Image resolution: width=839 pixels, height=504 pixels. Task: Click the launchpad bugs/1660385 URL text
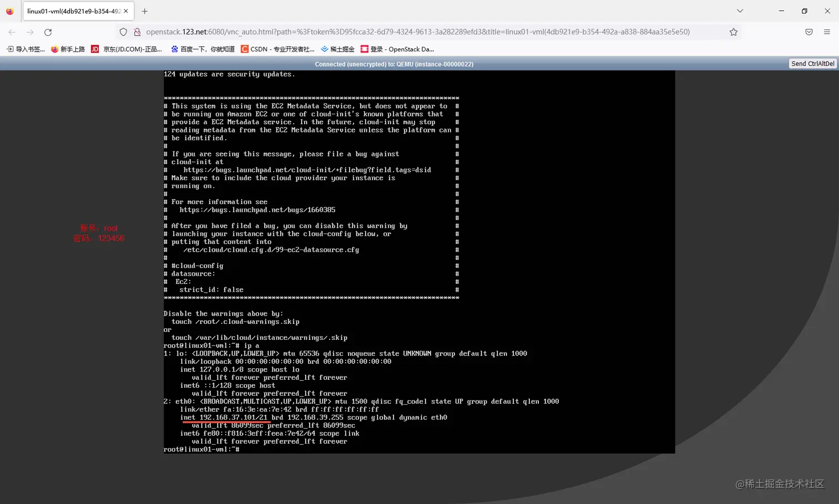[x=257, y=210]
